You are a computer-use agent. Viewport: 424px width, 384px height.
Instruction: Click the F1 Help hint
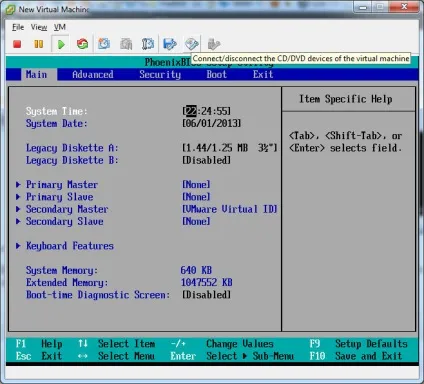39,343
